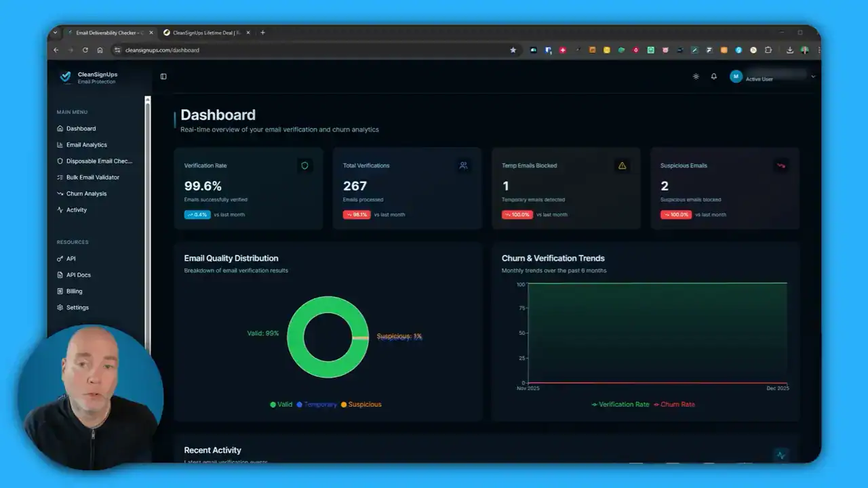Hide the Valid series via the chart legend
Image resolution: width=868 pixels, height=488 pixels.
point(281,404)
